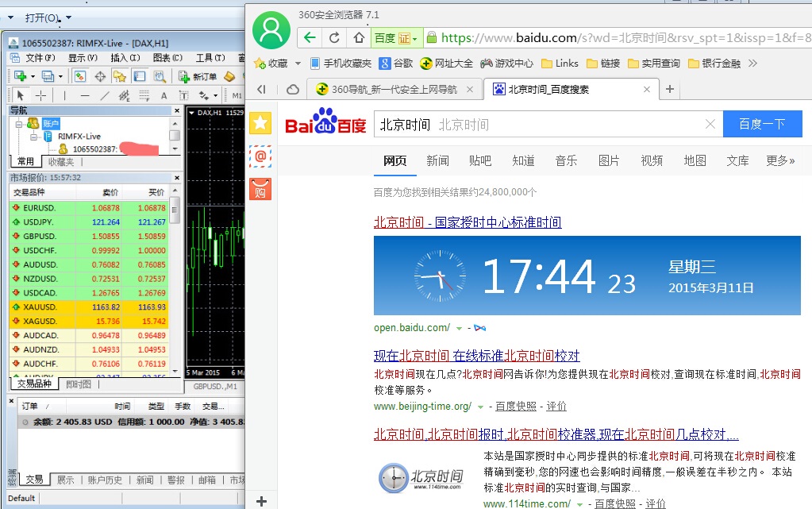Open the arrows objects dropdown
Viewport: 812px width, 509px height.
click(215, 95)
